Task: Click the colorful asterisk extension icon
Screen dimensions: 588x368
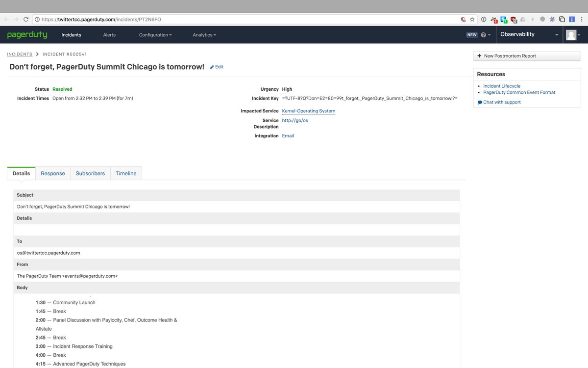Action: (x=552, y=20)
